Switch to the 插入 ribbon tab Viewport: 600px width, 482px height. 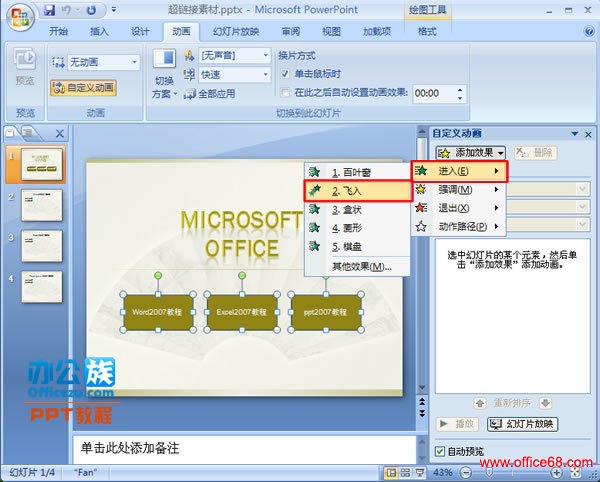coord(99,31)
